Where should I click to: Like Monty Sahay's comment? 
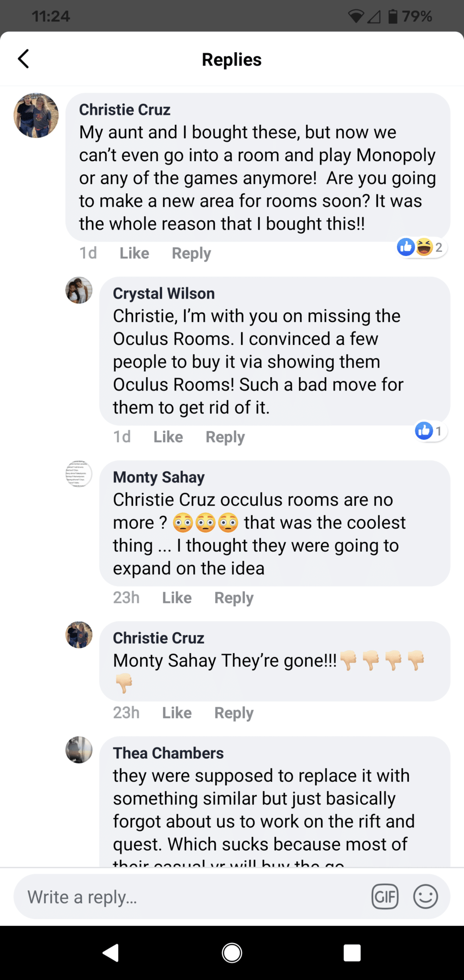[177, 598]
